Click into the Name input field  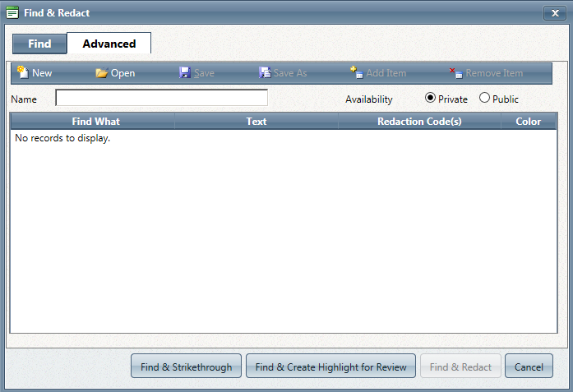(161, 98)
